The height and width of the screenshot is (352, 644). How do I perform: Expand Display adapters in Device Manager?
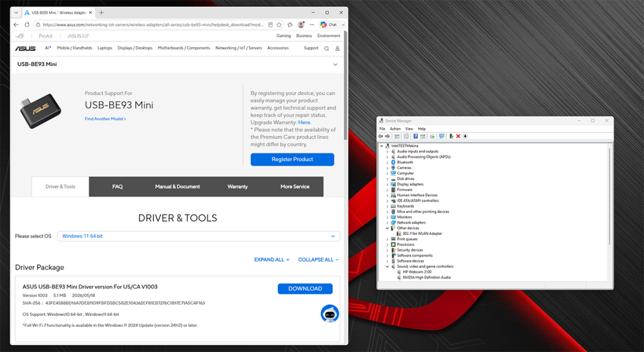pyautogui.click(x=387, y=184)
